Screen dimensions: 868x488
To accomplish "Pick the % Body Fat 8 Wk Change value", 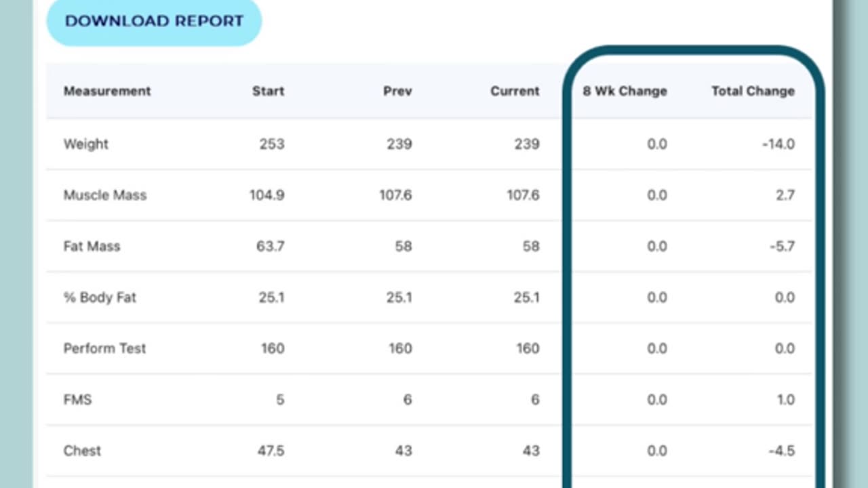I will point(657,298).
